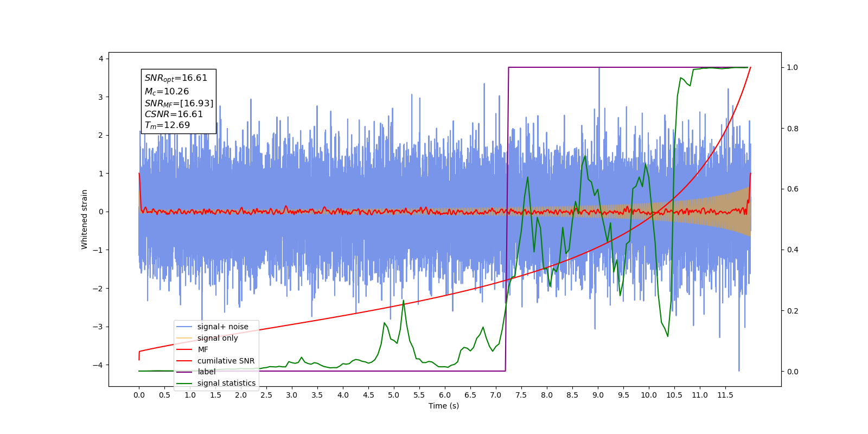Click the x-axis tick label 8.0

(x=547, y=395)
